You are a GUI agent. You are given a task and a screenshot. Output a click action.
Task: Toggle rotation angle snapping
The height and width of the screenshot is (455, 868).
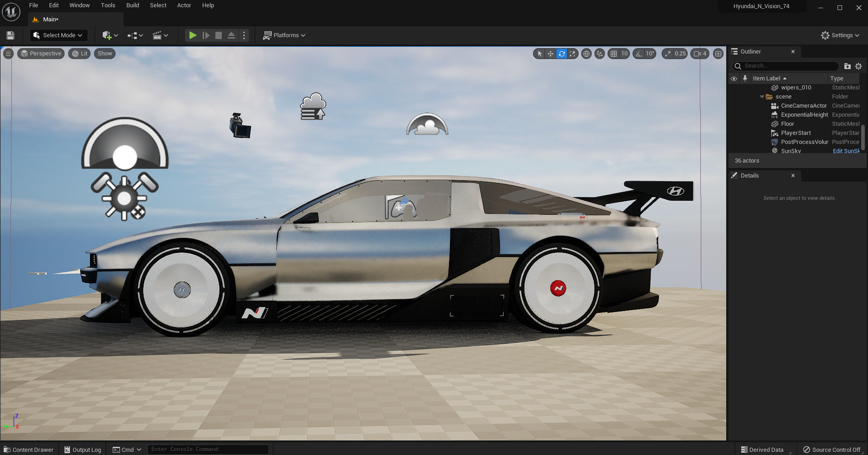click(639, 54)
